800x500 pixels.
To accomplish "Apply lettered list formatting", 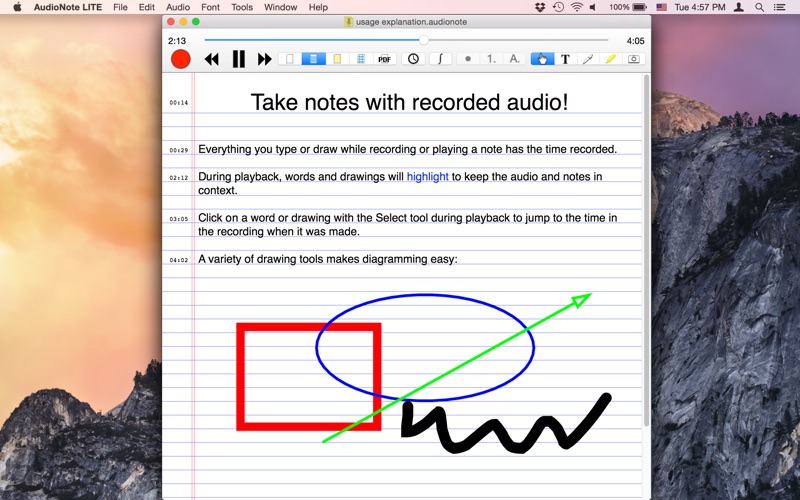I will 515,59.
